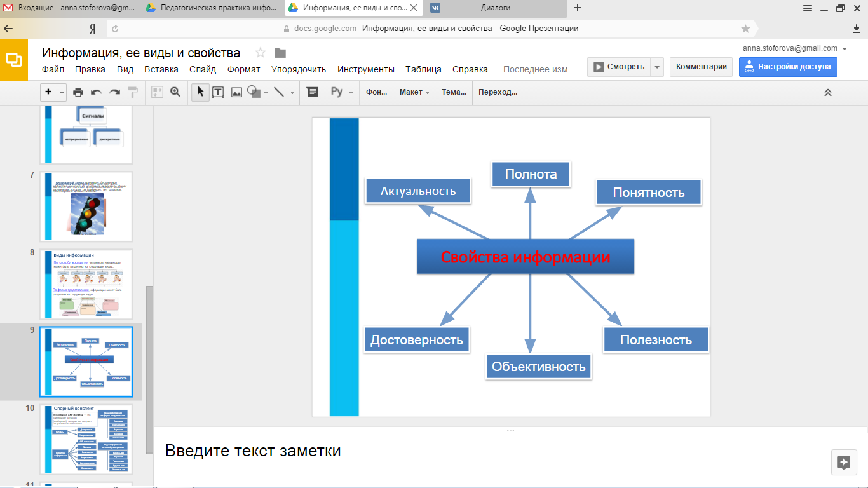Viewport: 868px width, 488px height.
Task: Open the Слайд menu
Action: [x=203, y=69]
